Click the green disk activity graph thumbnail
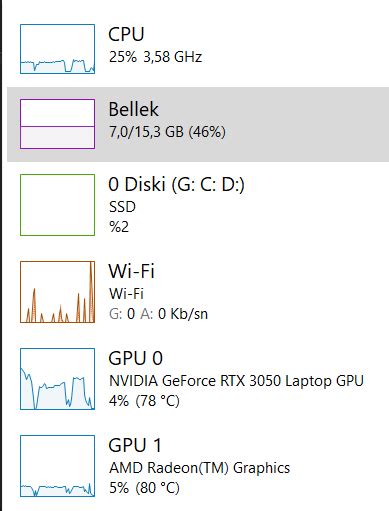This screenshot has width=389, height=511. pyautogui.click(x=57, y=205)
